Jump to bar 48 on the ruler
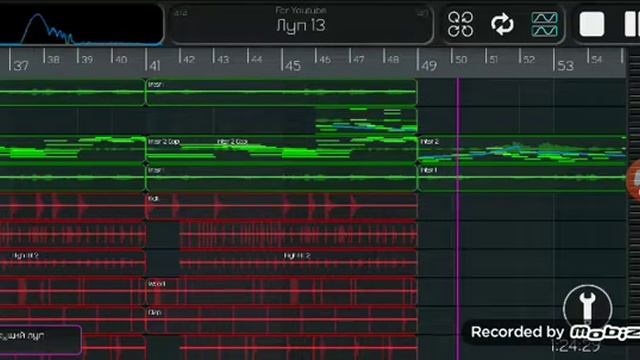Viewport: 640px width, 360px height. (x=393, y=60)
